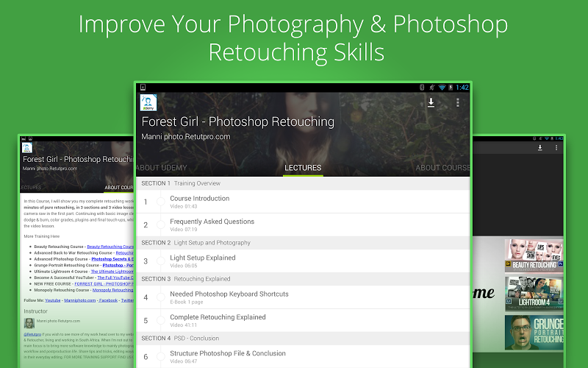The width and height of the screenshot is (588, 368).
Task: Open the overflow menu in right tablet
Action: tap(556, 148)
